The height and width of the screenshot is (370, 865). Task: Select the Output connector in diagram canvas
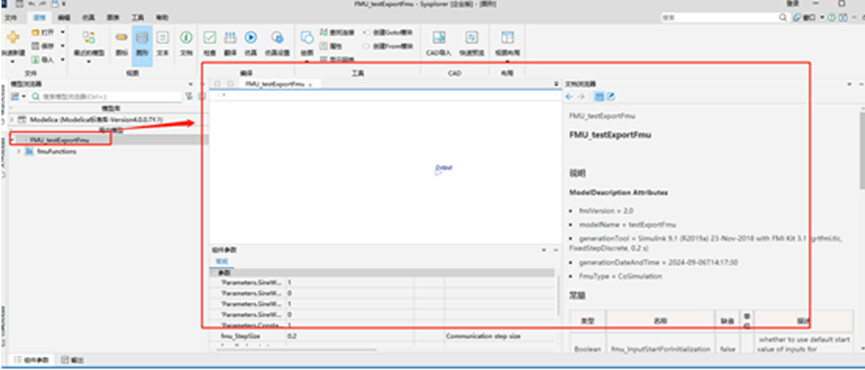[443, 170]
